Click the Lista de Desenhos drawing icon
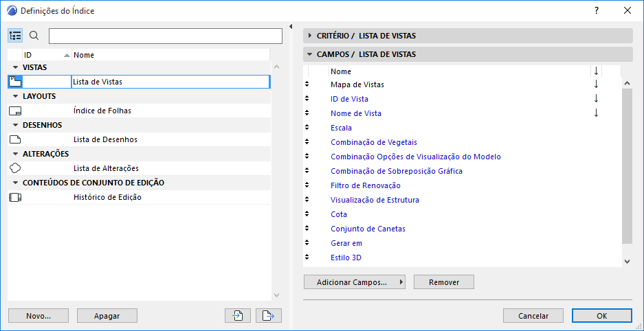The height and width of the screenshot is (331, 644). click(x=15, y=139)
